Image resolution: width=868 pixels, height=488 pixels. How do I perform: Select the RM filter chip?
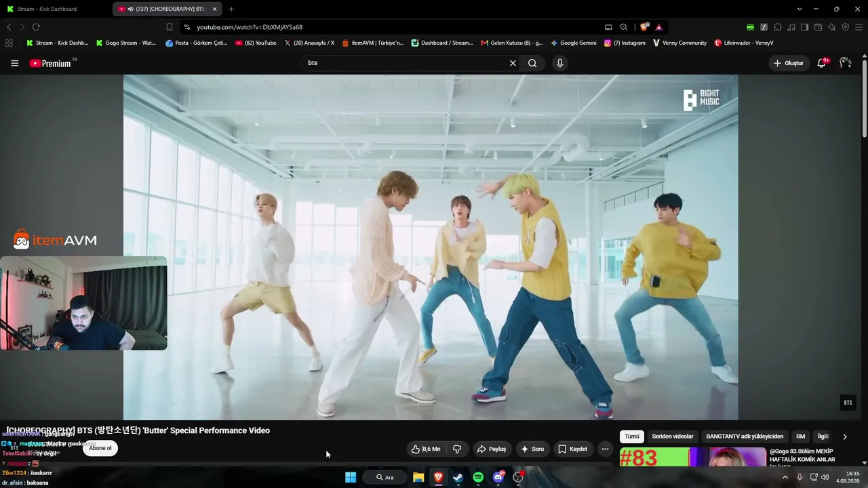(801, 436)
